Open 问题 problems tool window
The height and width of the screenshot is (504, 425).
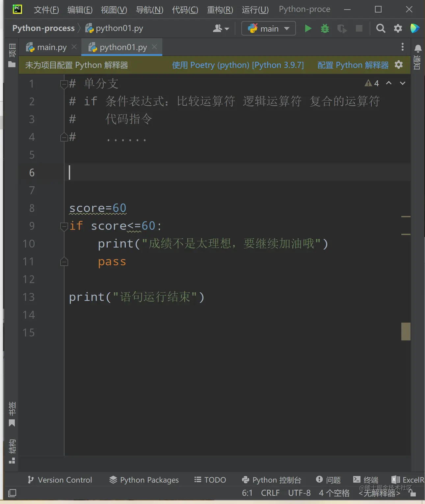point(328,480)
